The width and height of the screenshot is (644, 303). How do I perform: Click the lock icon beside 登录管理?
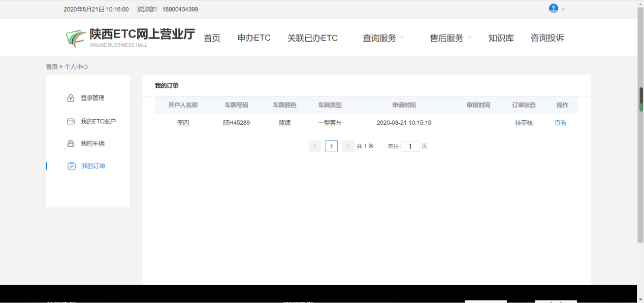[x=71, y=98]
